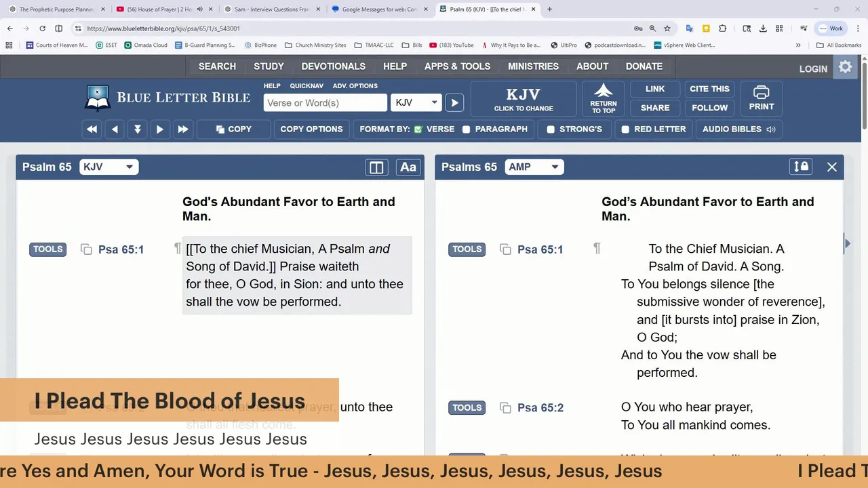Screen dimensions: 868x488
Task: Open the DEVOTIONALS menu
Action: [x=333, y=66]
